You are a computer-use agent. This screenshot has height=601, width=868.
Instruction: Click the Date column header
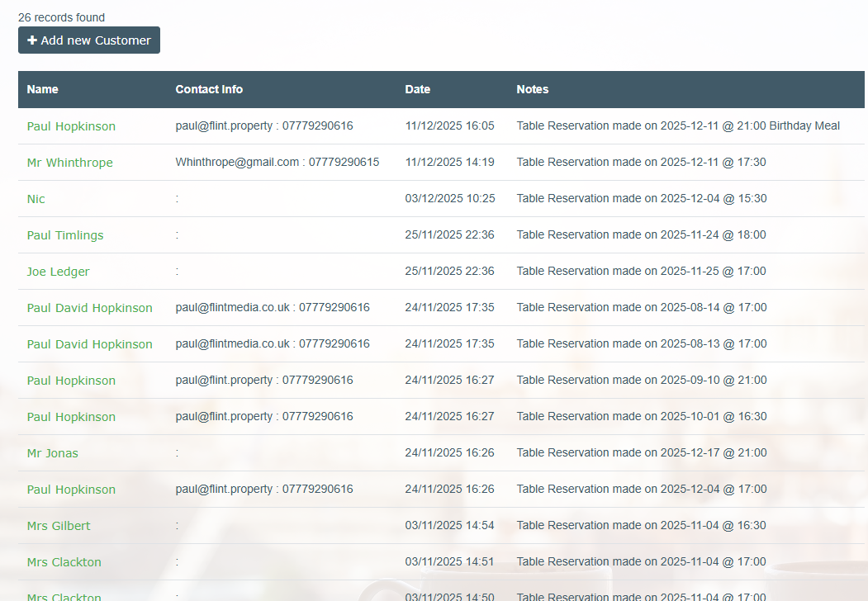[417, 89]
